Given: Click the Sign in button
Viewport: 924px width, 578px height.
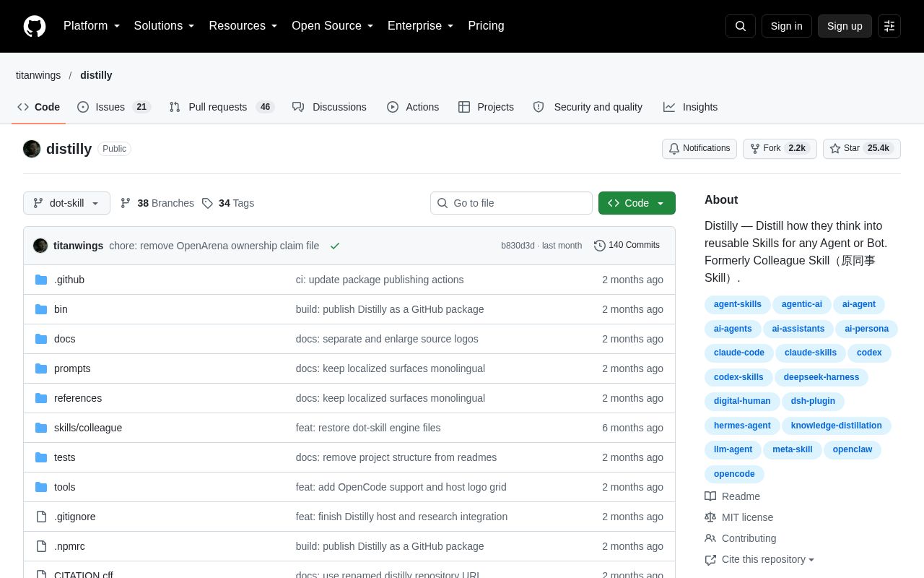Looking at the screenshot, I should (787, 26).
